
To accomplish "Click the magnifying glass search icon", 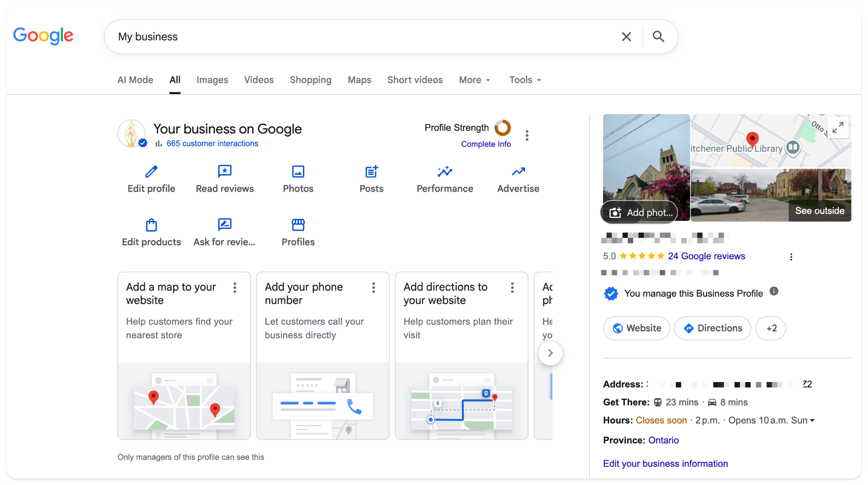I will [658, 37].
